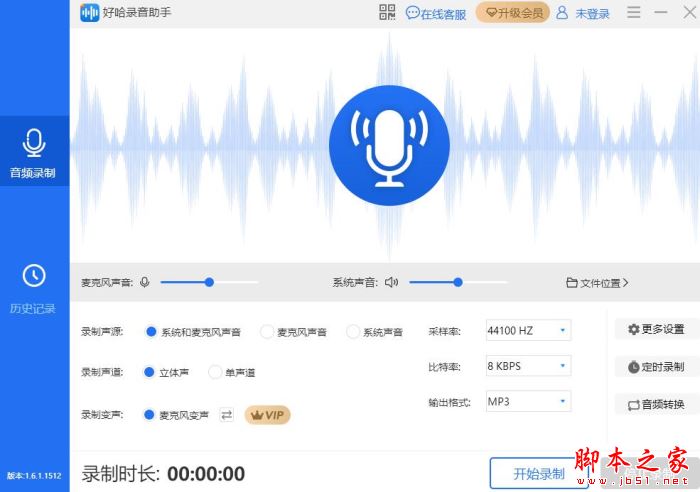Click the app logo icon in title bar
The width and height of the screenshot is (700, 492).
click(x=89, y=13)
